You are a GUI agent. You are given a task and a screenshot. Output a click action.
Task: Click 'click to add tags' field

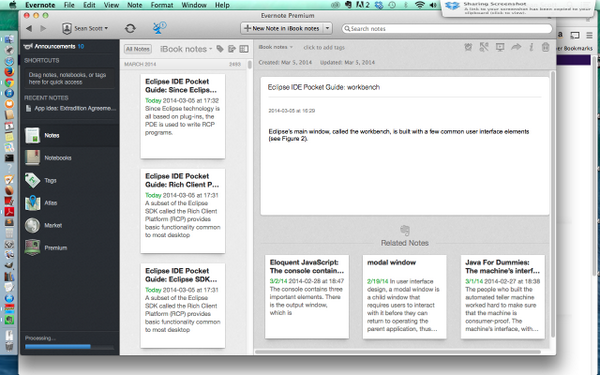coord(324,47)
